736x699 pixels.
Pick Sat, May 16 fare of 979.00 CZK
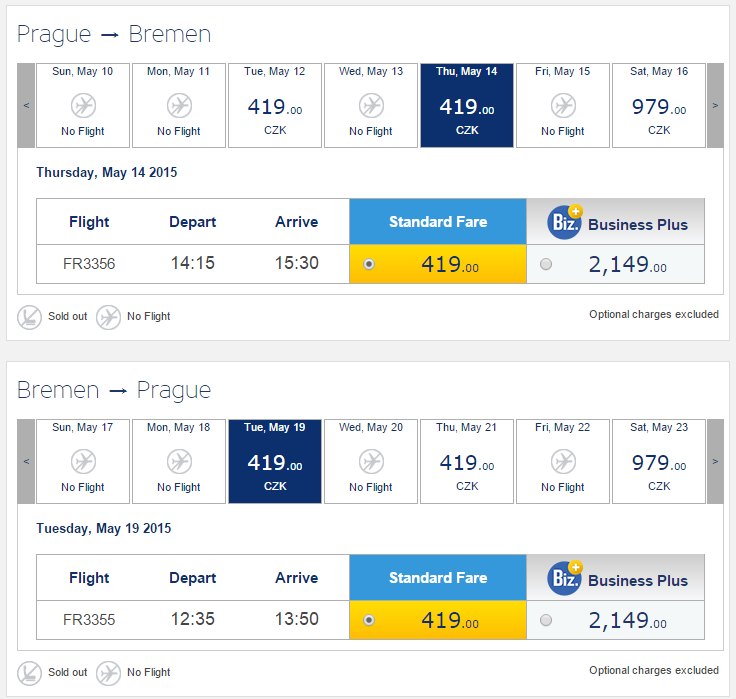tap(659, 105)
